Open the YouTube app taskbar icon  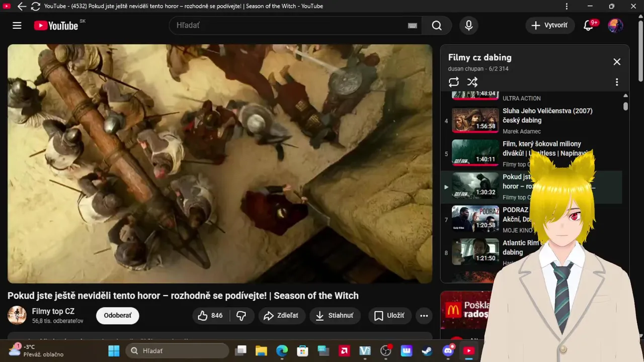469,351
